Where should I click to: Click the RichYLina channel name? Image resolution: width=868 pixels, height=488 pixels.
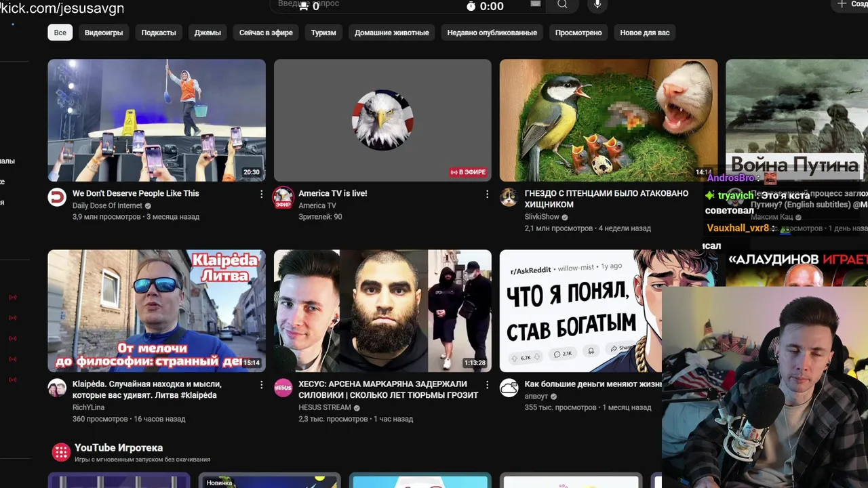[x=88, y=407]
